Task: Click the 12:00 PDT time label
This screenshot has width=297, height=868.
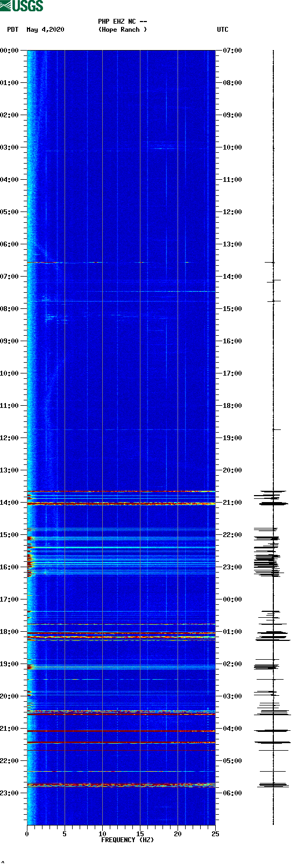Action: 10,438
